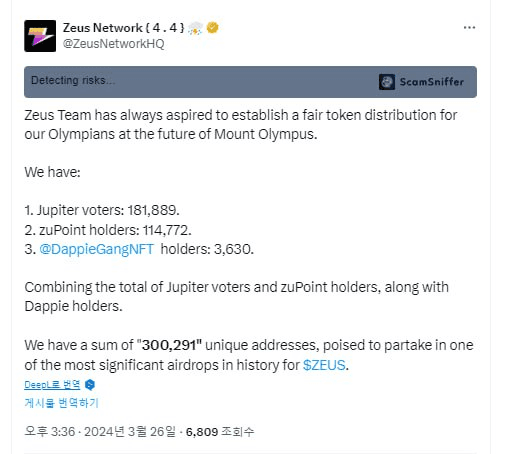Open the Zeus Network profile avatar
The height and width of the screenshot is (454, 507).
[x=40, y=36]
